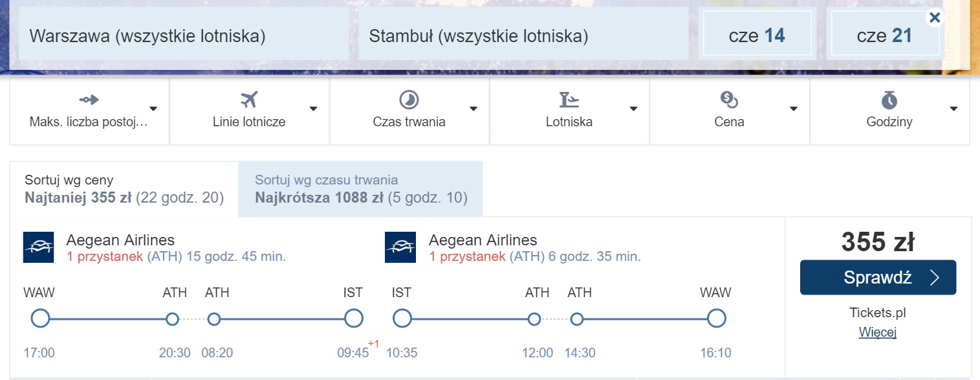This screenshot has height=380, width=980.
Task: Open the Więcej link under Tickets.pl
Action: [878, 333]
